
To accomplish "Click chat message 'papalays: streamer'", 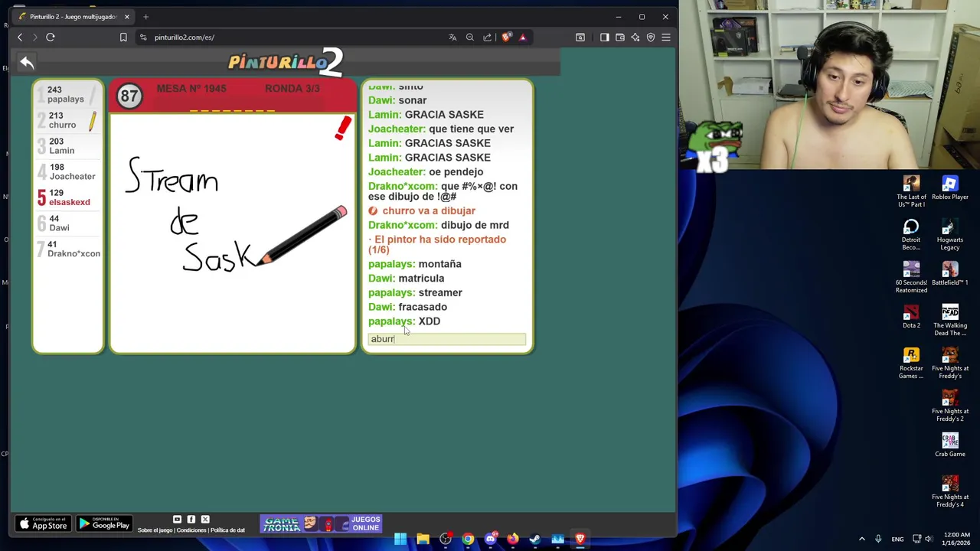I will [415, 292].
